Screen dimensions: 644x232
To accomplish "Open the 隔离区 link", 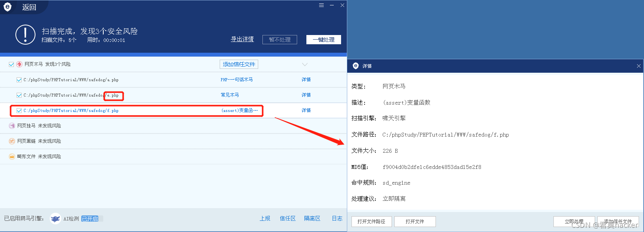I will click(312, 219).
